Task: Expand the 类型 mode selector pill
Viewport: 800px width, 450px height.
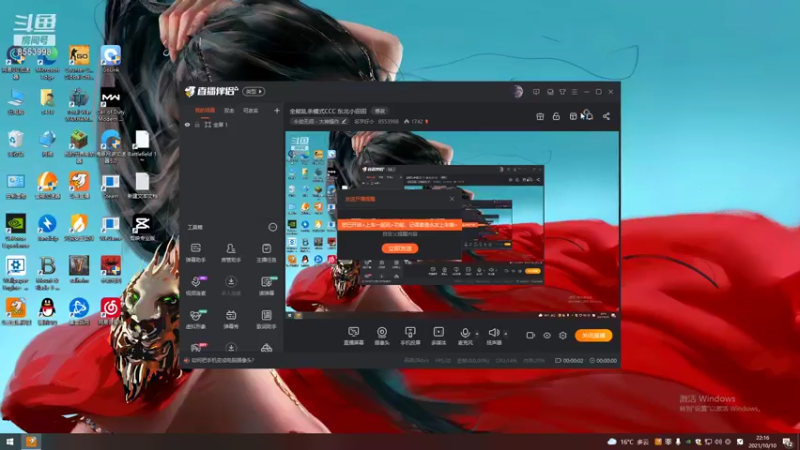Action: point(254,91)
